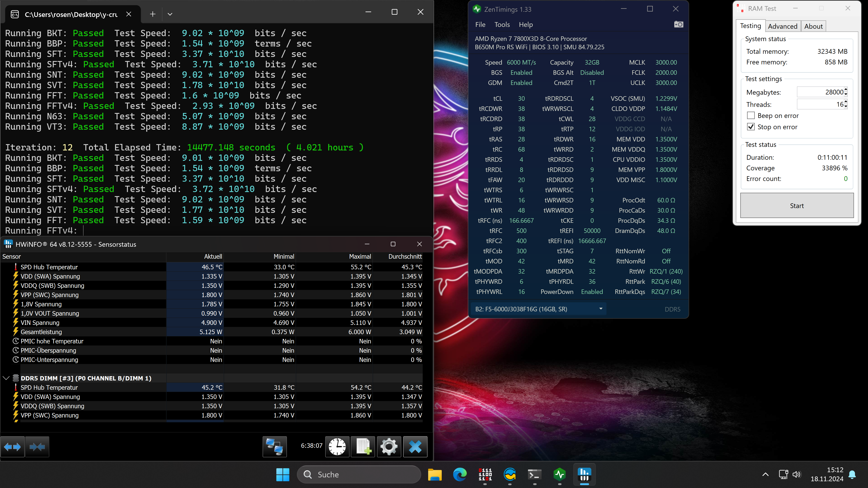The width and height of the screenshot is (868, 488).
Task: Click HWiNFO blue X close sensors icon
Action: click(415, 447)
